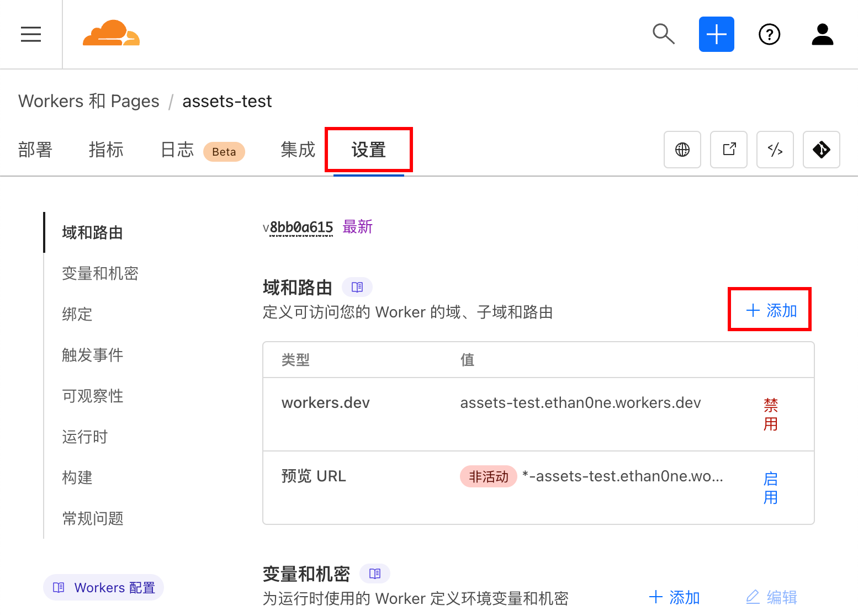
Task: Select 构建 in the settings sidebar
Action: click(x=77, y=477)
